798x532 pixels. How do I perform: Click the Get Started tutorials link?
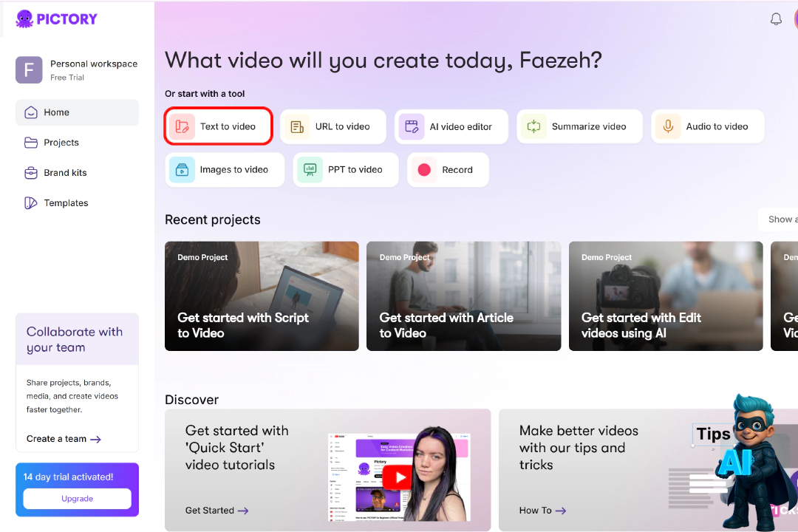[x=216, y=511]
